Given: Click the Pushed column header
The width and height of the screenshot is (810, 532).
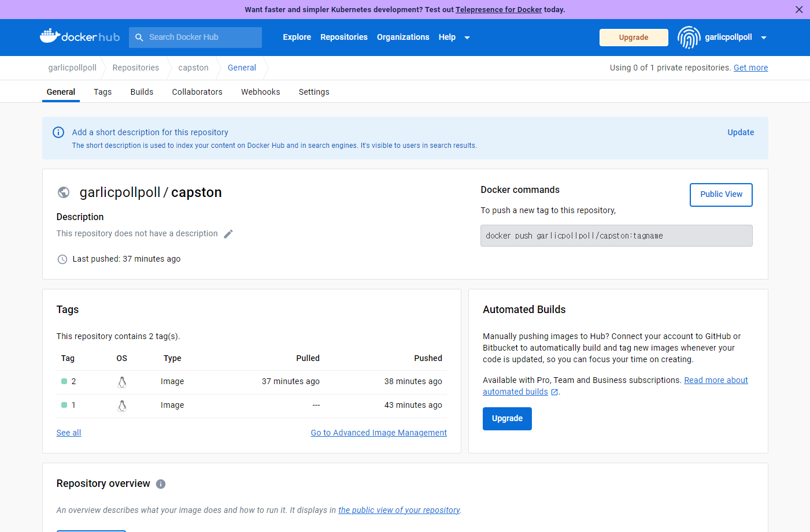Looking at the screenshot, I should pos(428,358).
